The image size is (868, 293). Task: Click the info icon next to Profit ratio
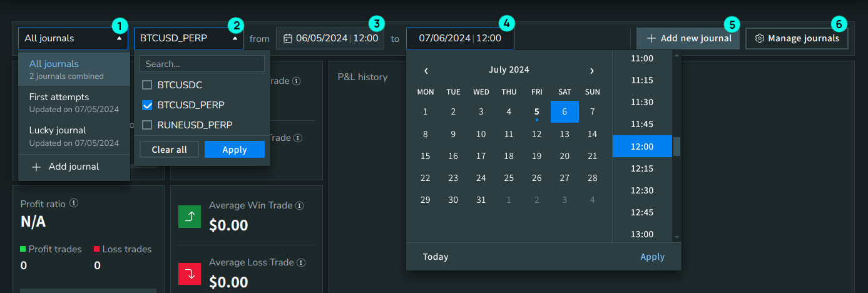pos(74,203)
